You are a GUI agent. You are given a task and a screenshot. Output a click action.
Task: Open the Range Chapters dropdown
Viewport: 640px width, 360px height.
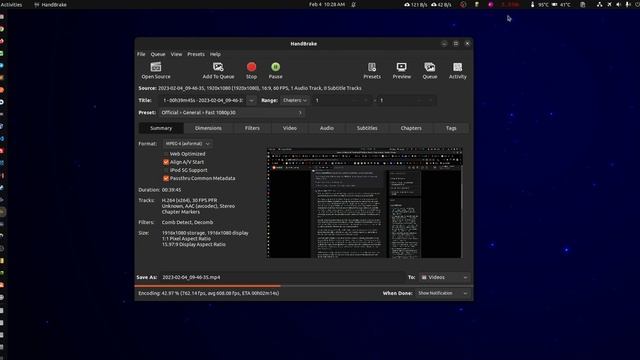pos(295,100)
